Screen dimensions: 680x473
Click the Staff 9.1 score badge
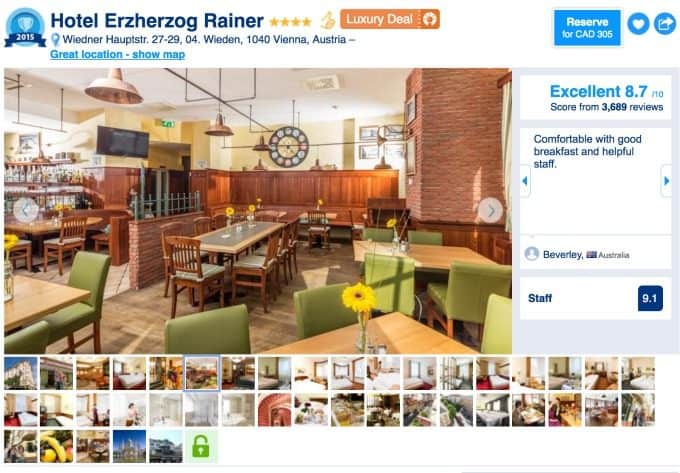650,298
